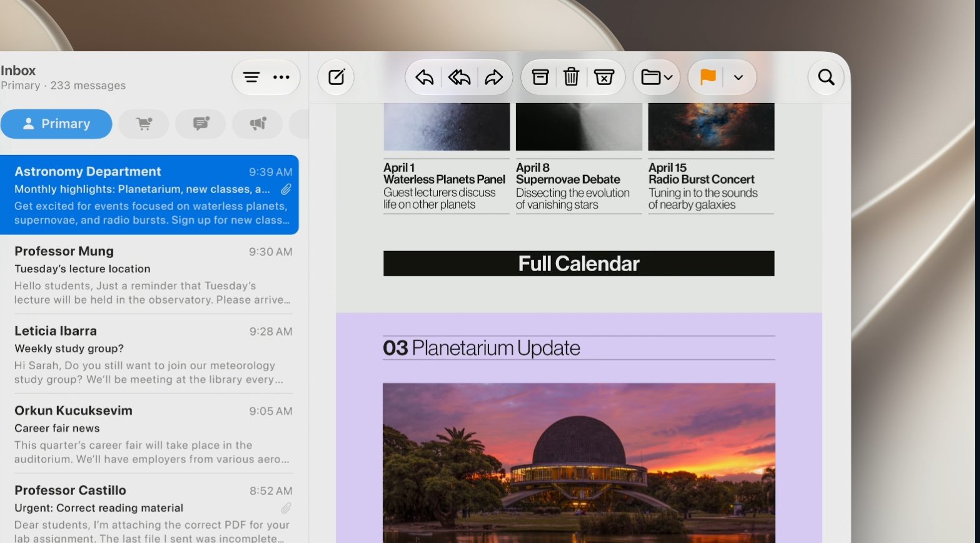The image size is (980, 543).
Task: Switch to the Promotions megaphone category
Action: click(258, 124)
